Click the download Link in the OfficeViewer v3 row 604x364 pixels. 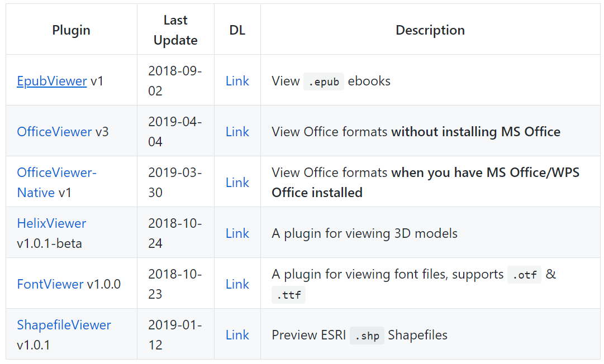pos(237,132)
